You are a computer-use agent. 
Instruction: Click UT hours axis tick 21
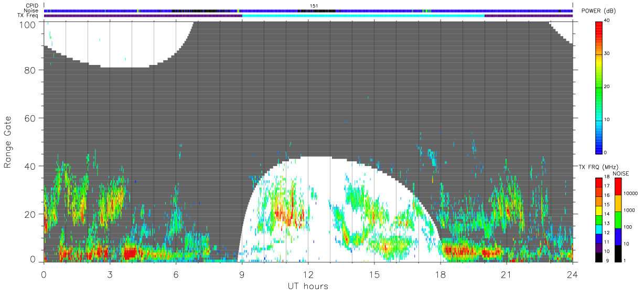pyautogui.click(x=506, y=274)
